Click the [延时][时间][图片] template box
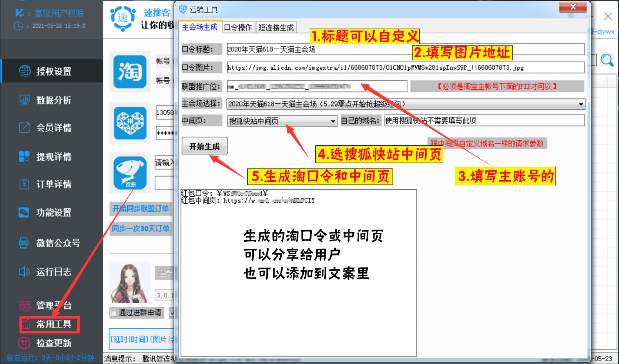619x364 pixels. (142, 339)
